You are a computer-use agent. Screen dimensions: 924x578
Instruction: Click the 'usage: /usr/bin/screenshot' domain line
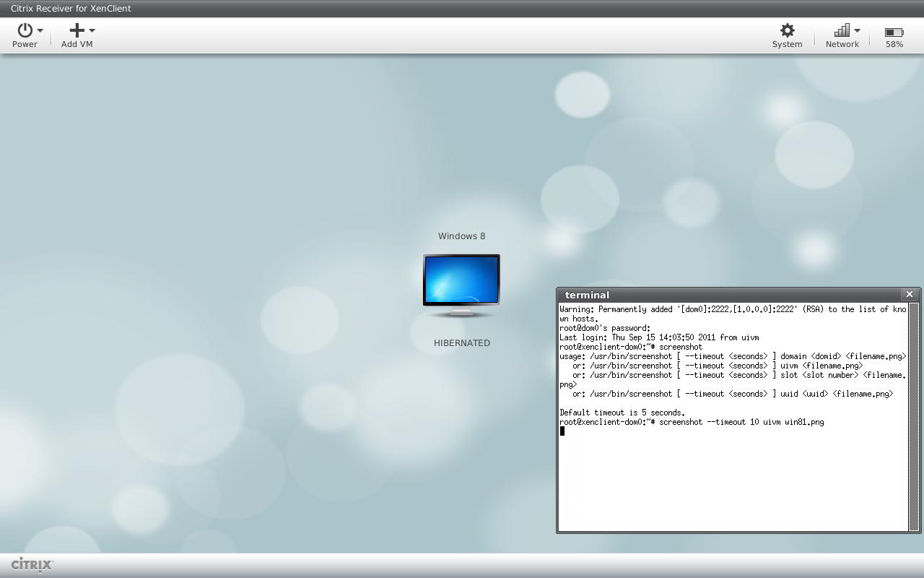pos(733,356)
